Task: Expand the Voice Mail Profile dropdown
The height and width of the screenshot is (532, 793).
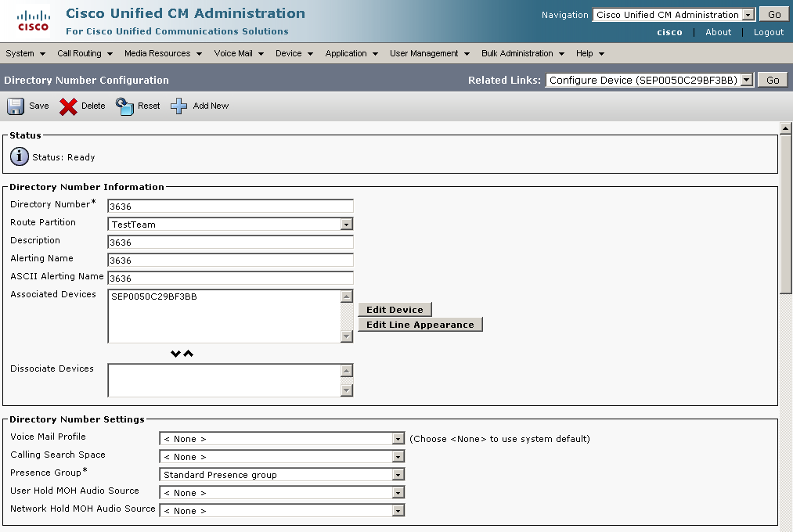Action: coord(398,439)
